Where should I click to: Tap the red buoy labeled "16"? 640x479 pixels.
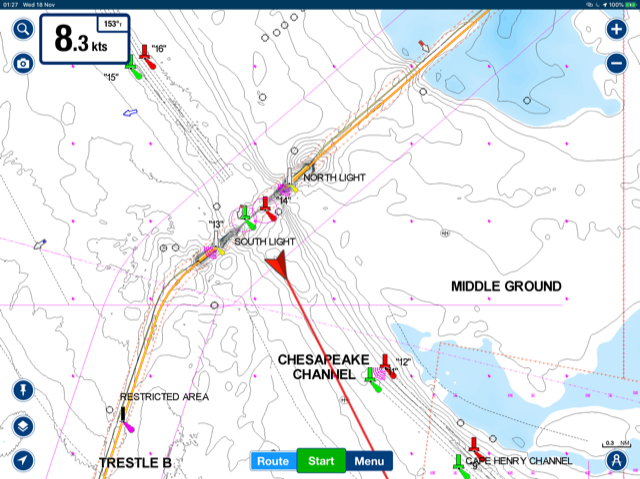point(146,52)
